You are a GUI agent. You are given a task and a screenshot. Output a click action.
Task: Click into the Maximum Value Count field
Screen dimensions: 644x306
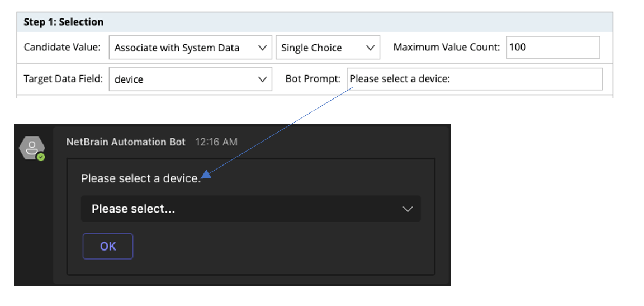click(553, 48)
